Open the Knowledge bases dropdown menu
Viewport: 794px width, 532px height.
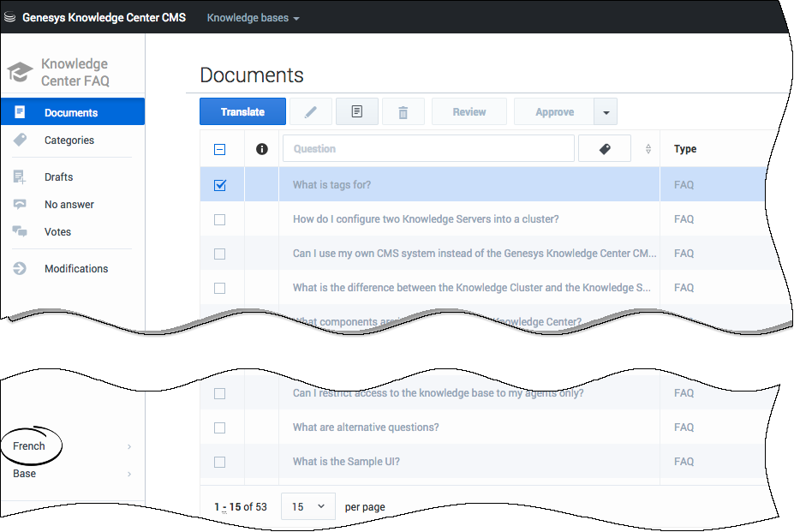point(253,17)
